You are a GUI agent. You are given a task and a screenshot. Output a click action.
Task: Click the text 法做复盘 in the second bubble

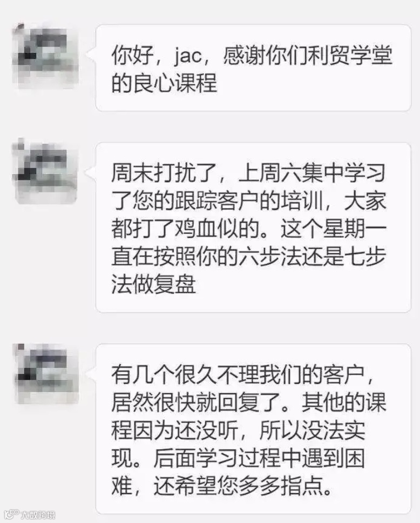click(154, 284)
